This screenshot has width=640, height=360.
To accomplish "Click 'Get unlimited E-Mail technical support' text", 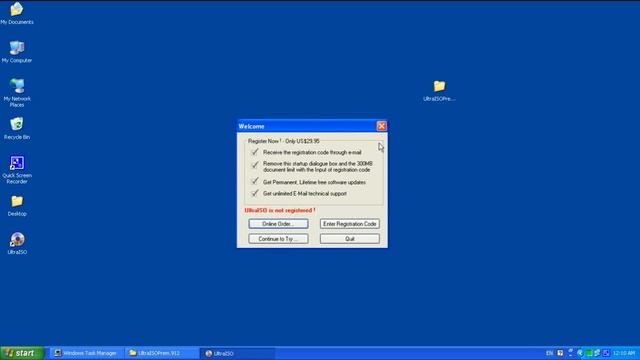I will pos(305,193).
